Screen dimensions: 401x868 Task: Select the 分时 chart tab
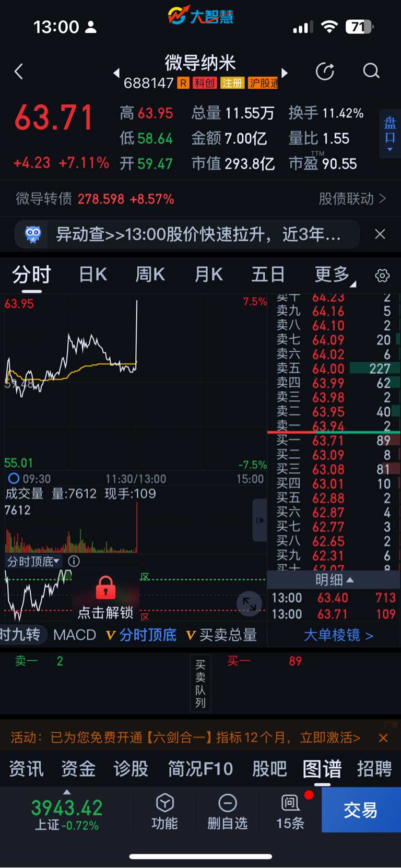pos(31,275)
